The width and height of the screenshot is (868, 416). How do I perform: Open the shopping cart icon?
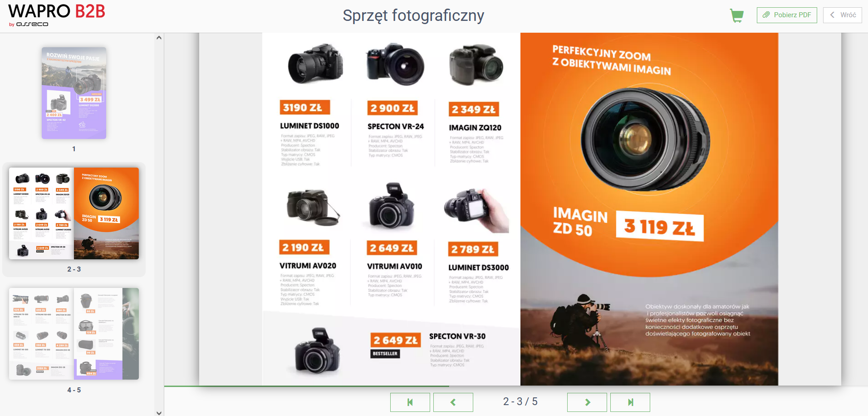pyautogui.click(x=737, y=15)
